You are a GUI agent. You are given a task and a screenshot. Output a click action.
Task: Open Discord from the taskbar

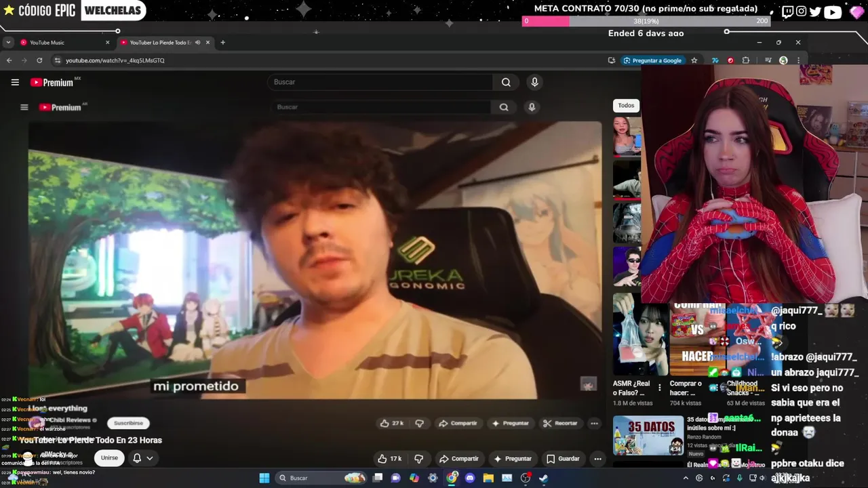tap(470, 478)
